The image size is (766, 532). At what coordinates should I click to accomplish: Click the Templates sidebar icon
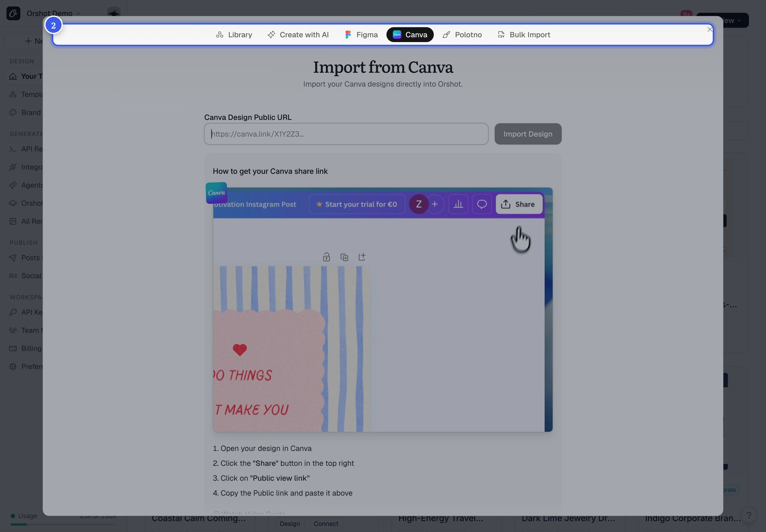(x=13, y=94)
